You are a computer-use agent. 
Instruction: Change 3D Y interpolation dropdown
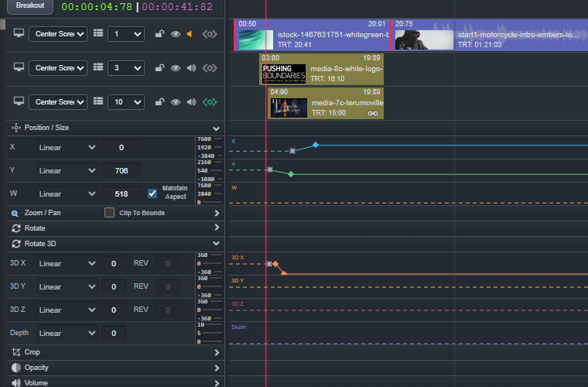pos(67,287)
